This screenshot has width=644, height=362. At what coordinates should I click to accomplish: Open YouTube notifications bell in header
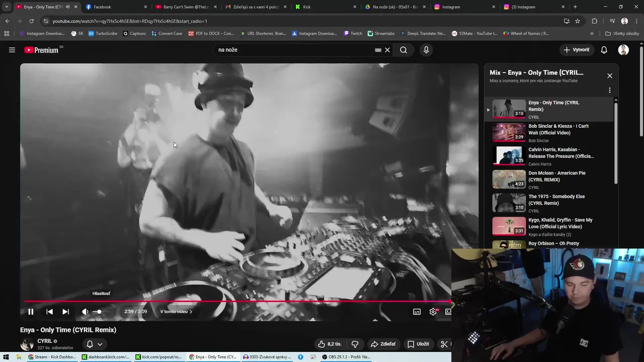point(604,50)
